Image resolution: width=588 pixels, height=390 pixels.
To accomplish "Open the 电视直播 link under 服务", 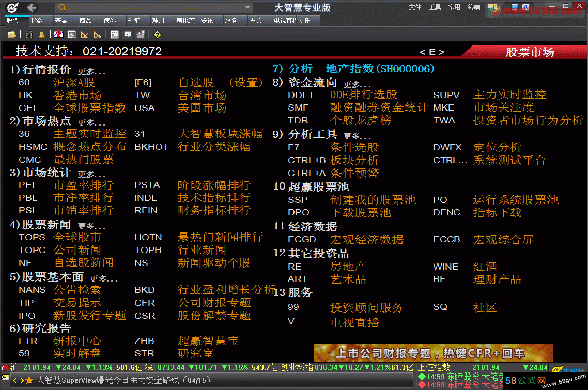I will click(354, 322).
